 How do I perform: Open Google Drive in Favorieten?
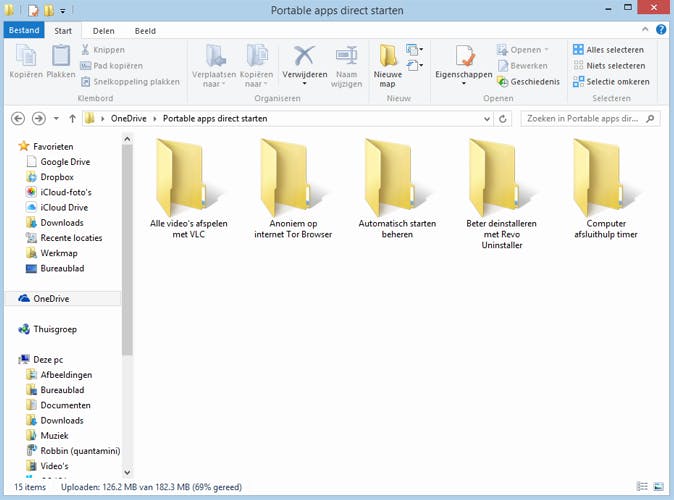tap(65, 162)
